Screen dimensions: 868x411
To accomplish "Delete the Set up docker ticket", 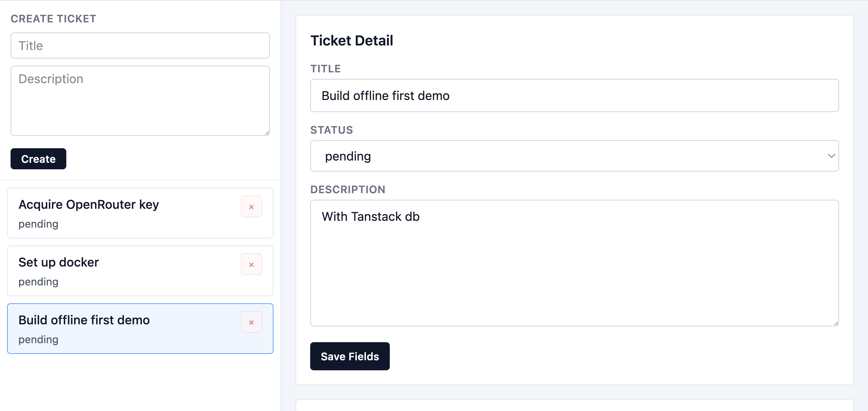I will 251,264.
